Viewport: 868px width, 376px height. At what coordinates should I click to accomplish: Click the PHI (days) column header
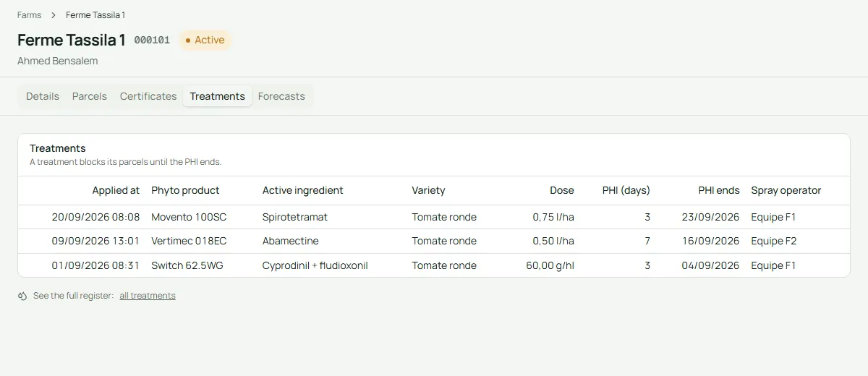tap(626, 190)
